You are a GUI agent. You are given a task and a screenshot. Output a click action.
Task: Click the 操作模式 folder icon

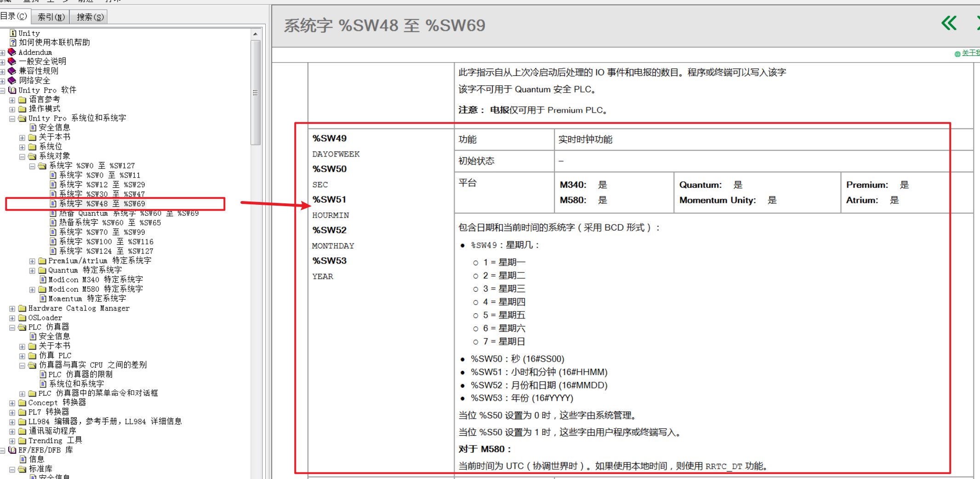click(x=22, y=109)
